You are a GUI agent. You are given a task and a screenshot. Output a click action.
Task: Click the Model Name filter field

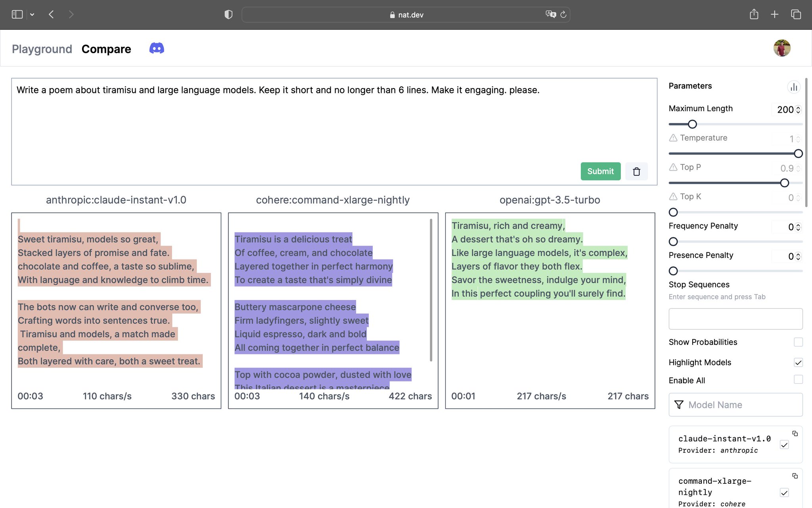(735, 405)
